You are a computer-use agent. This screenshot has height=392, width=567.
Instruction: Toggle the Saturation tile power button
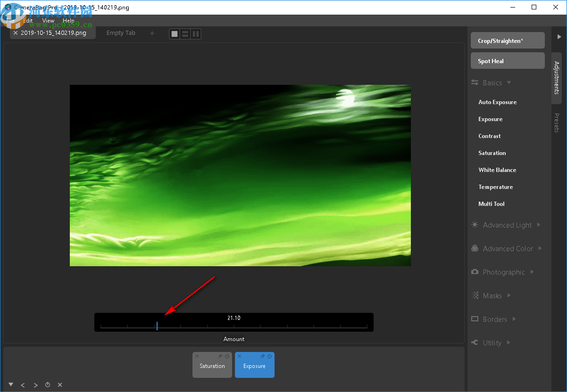pos(227,356)
